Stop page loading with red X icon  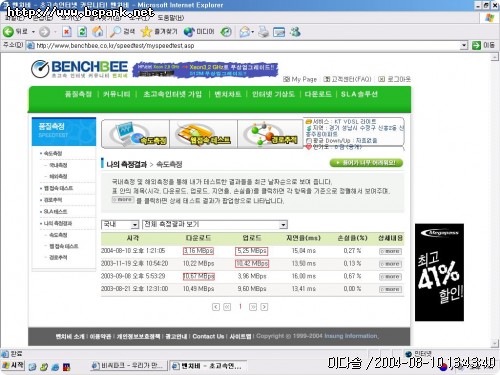click(x=67, y=32)
